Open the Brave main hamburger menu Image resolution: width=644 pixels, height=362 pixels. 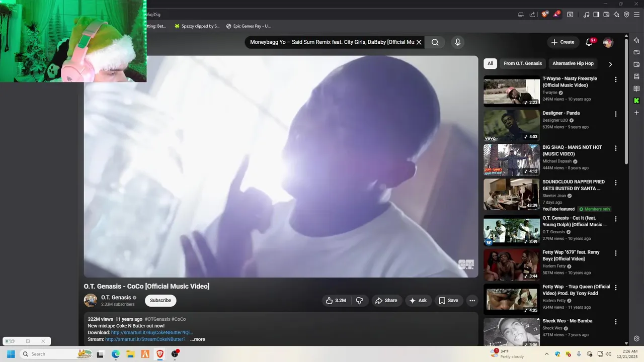pyautogui.click(x=636, y=15)
